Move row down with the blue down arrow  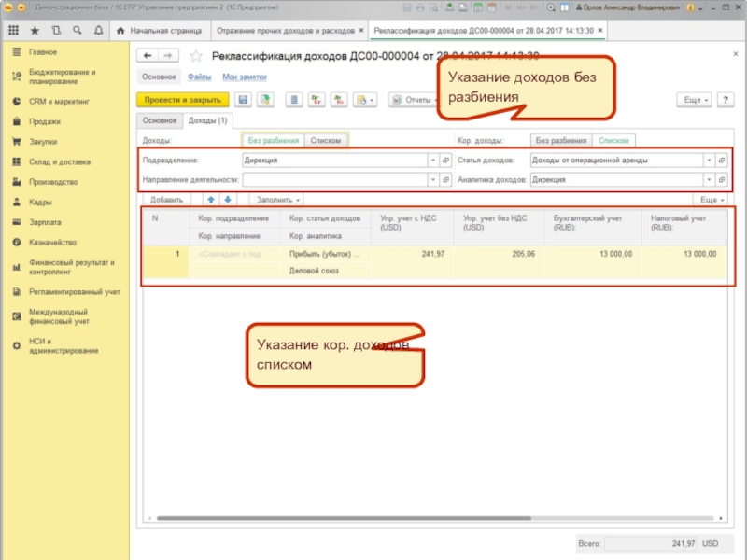point(229,200)
